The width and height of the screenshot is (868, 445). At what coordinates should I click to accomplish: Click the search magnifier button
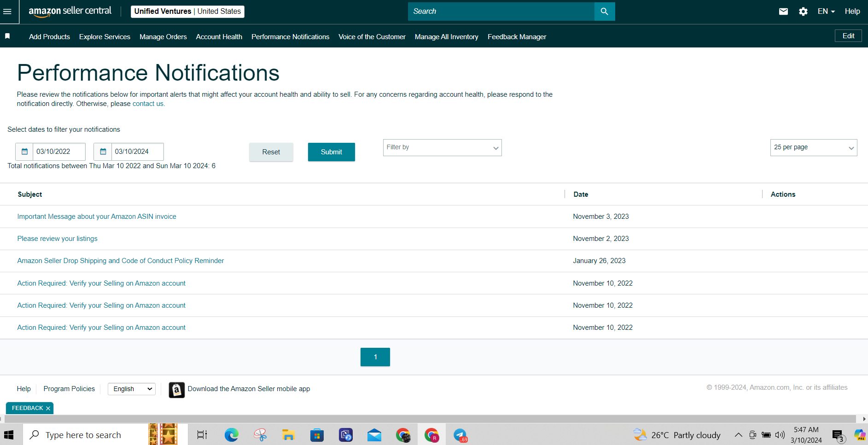[605, 12]
